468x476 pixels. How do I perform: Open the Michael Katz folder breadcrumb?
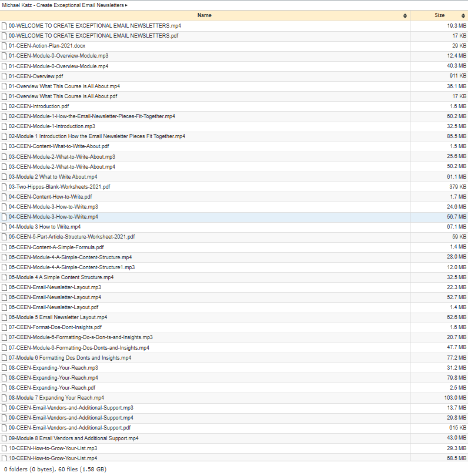(63, 5)
